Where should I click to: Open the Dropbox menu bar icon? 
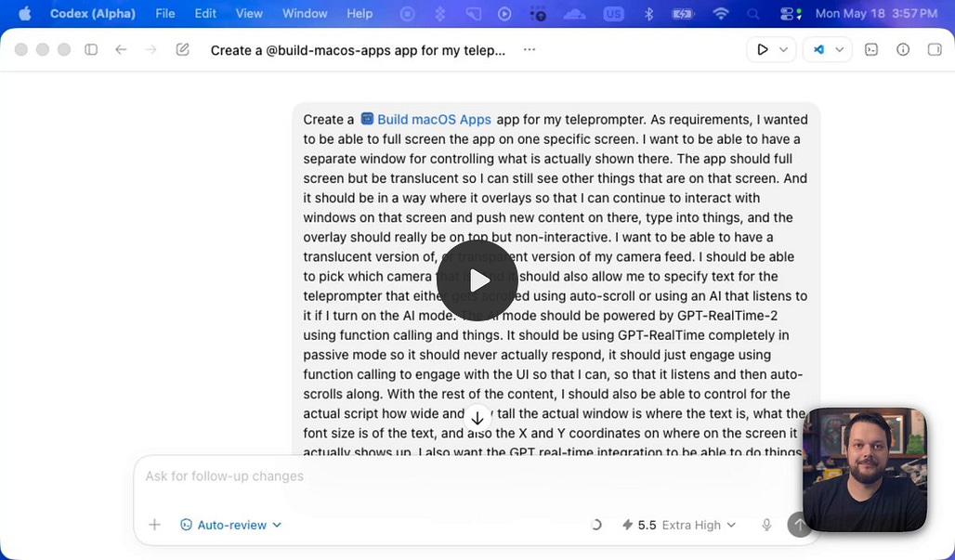[x=439, y=13]
